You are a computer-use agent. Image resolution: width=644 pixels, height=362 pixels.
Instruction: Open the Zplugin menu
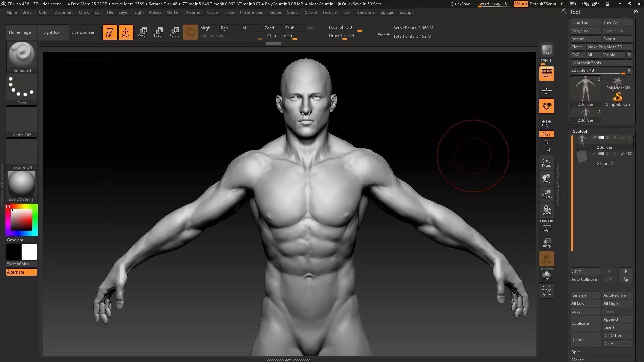click(387, 12)
